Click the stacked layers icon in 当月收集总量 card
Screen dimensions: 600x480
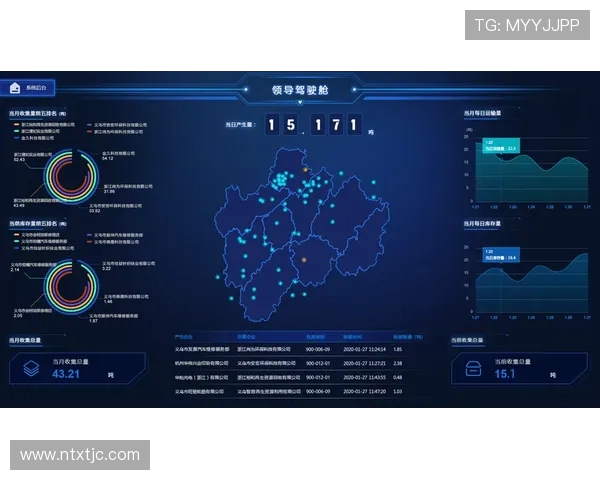point(31,368)
